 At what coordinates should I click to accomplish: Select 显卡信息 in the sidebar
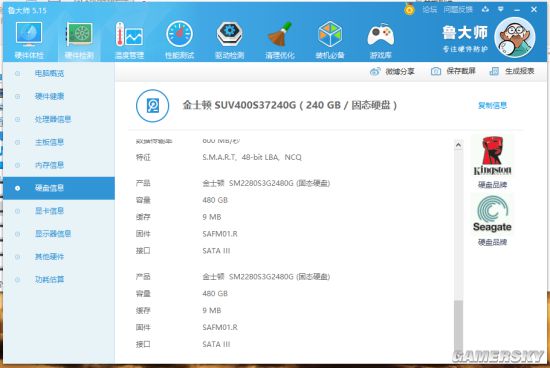[59, 211]
